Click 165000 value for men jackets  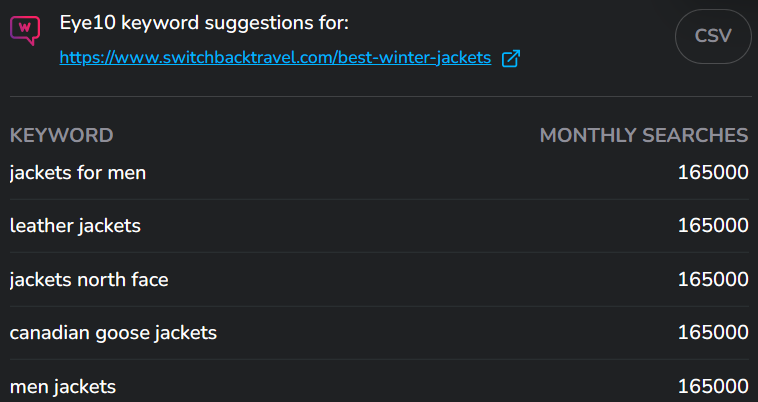[713, 387]
